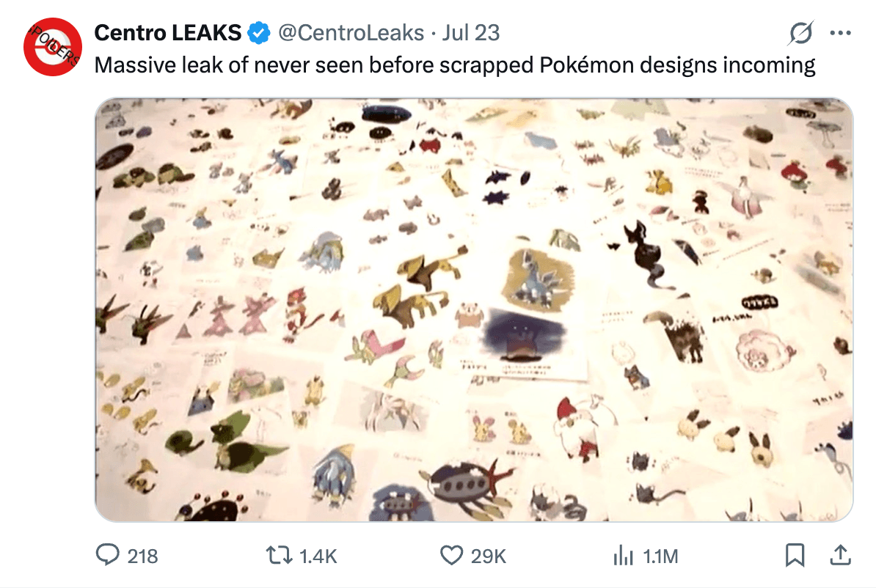876x588 pixels.
Task: Like the post with the heart icon
Action: pos(451,556)
